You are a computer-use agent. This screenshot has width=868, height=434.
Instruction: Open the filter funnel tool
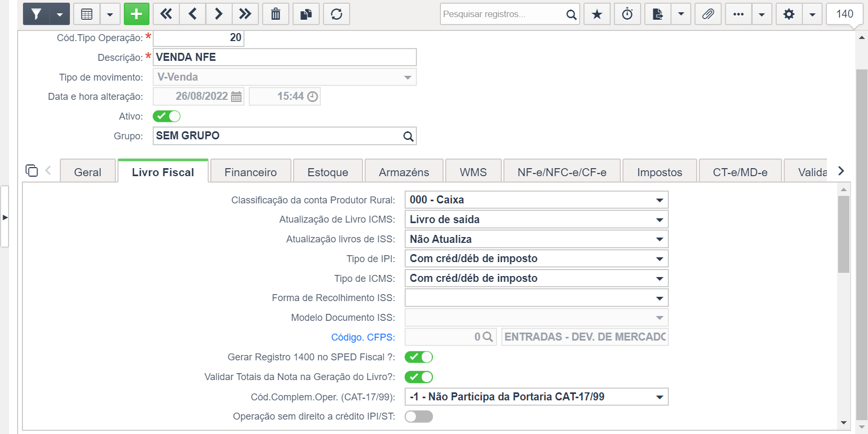[36, 14]
